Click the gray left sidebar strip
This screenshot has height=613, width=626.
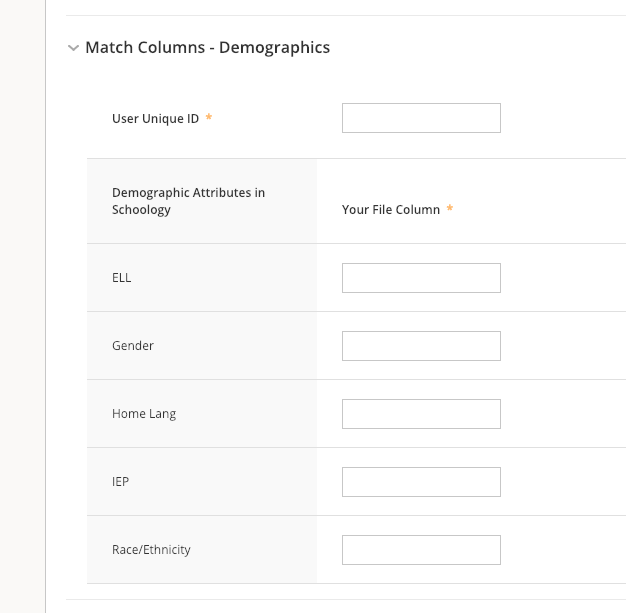pos(22,300)
